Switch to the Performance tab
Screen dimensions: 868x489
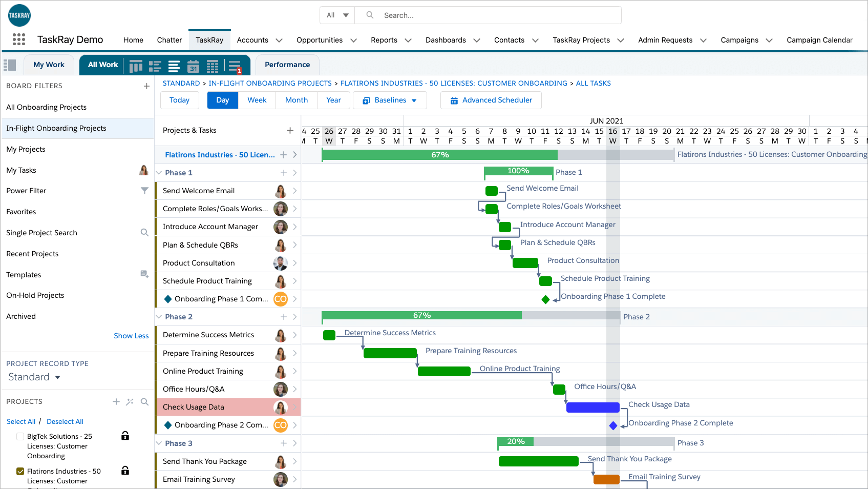point(287,65)
